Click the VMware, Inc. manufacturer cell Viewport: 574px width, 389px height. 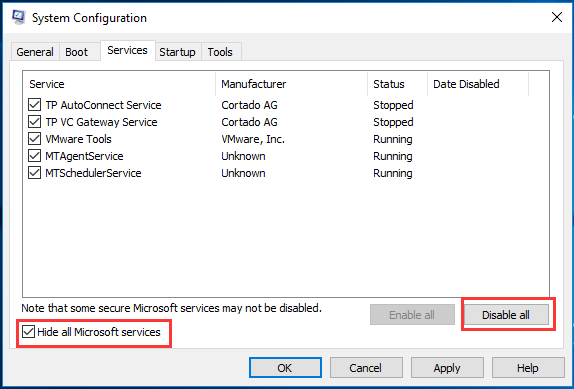click(x=253, y=139)
